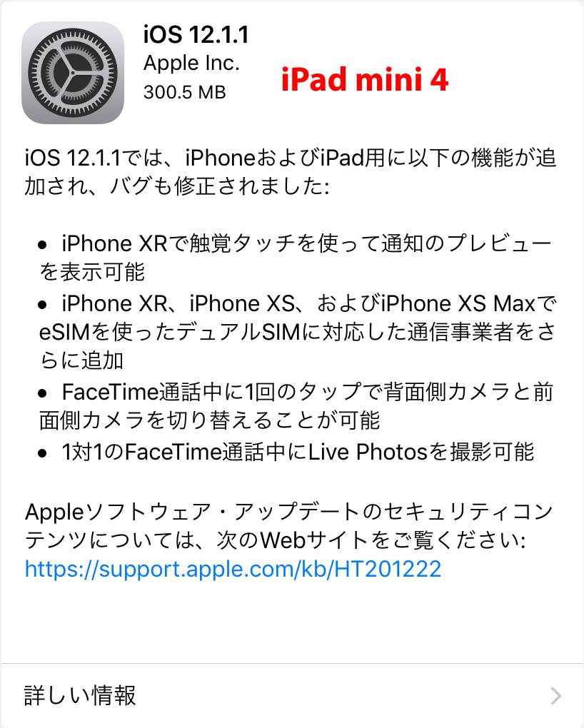The width and height of the screenshot is (584, 728).
Task: Click the iOS 12.1.1 title text
Action: pos(196,34)
